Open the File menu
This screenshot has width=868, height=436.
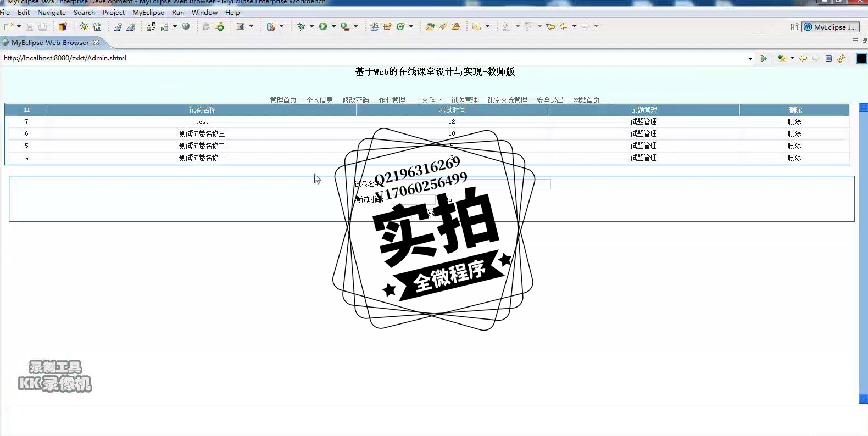pos(5,12)
